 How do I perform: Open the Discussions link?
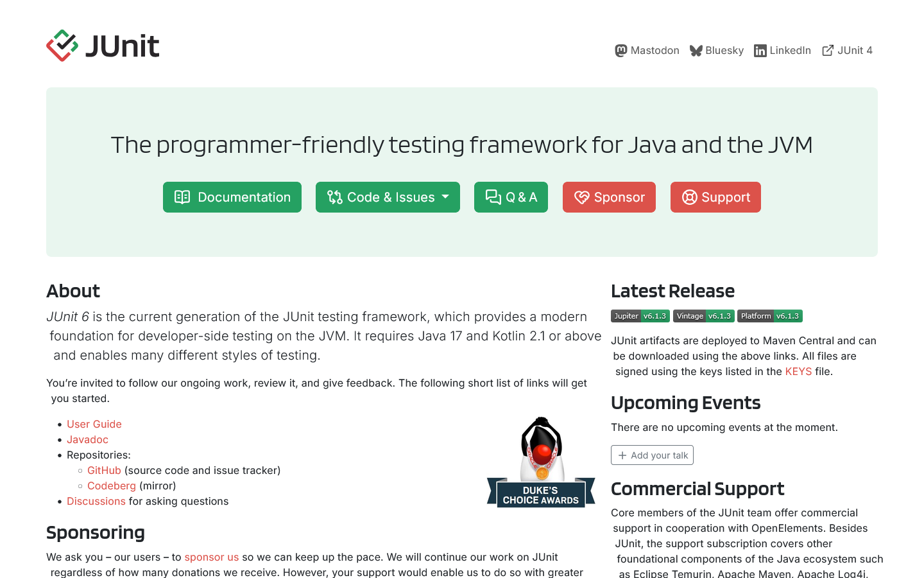point(96,502)
